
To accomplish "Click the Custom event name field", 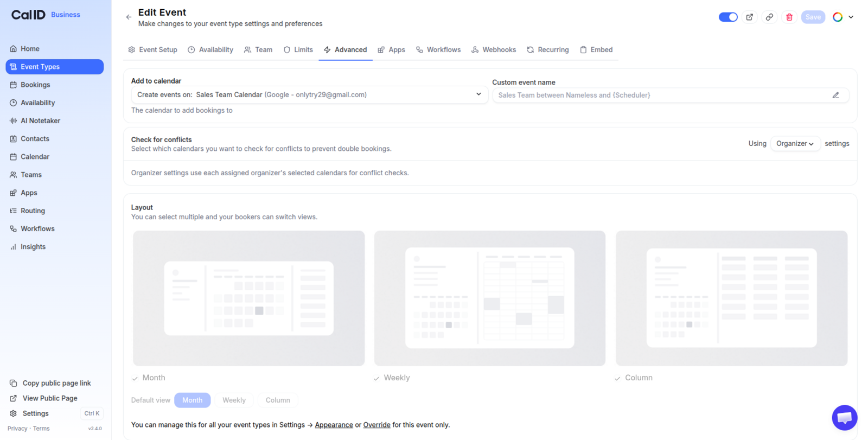I will (671, 95).
